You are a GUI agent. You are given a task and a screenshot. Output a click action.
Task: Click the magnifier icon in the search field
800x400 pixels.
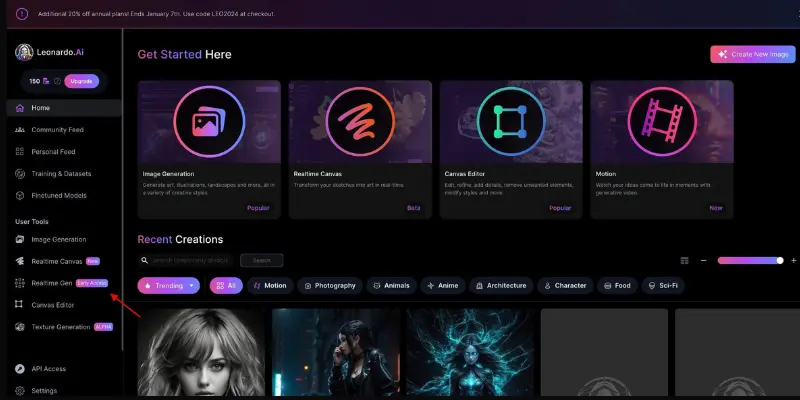(x=145, y=260)
